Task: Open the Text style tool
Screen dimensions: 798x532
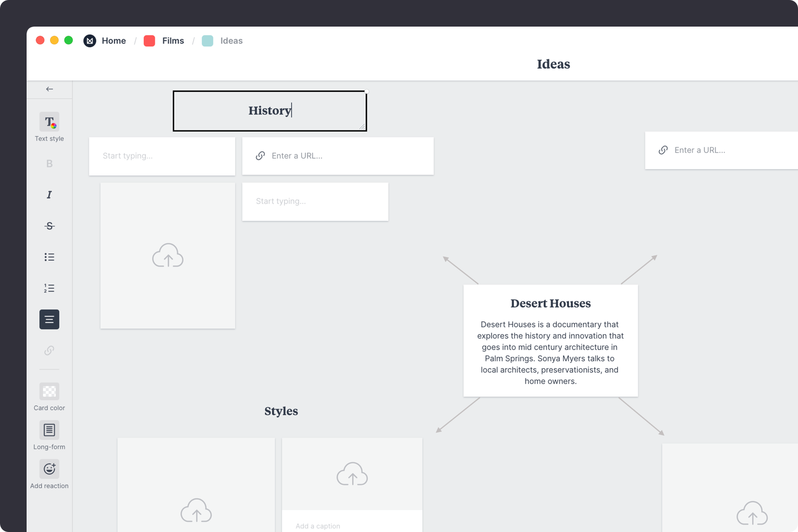Action: click(x=49, y=122)
